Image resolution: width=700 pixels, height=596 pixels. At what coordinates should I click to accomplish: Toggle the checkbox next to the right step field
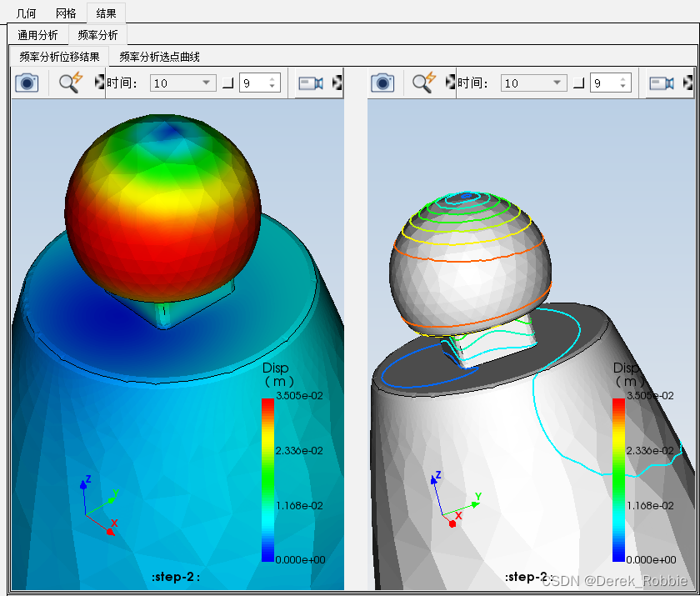(x=579, y=83)
